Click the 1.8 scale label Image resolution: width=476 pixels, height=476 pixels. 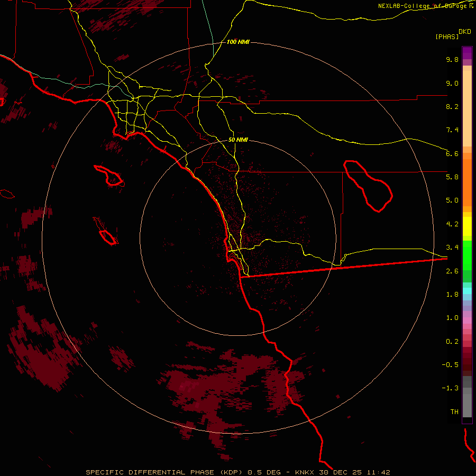click(452, 295)
